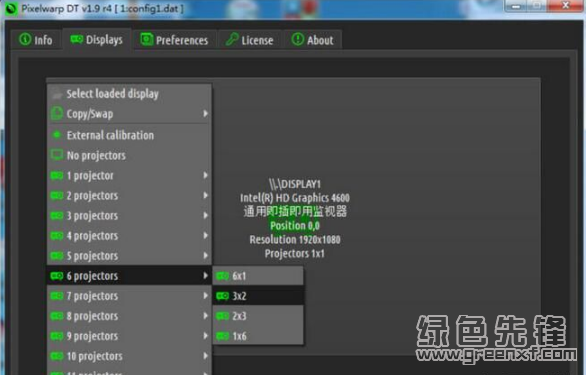
Task: Open the 4 projectors entry
Action: (x=129, y=236)
